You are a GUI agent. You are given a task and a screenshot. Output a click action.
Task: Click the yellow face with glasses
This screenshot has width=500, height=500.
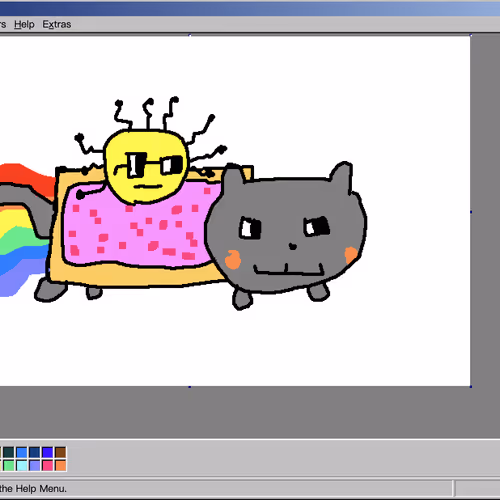click(x=146, y=167)
